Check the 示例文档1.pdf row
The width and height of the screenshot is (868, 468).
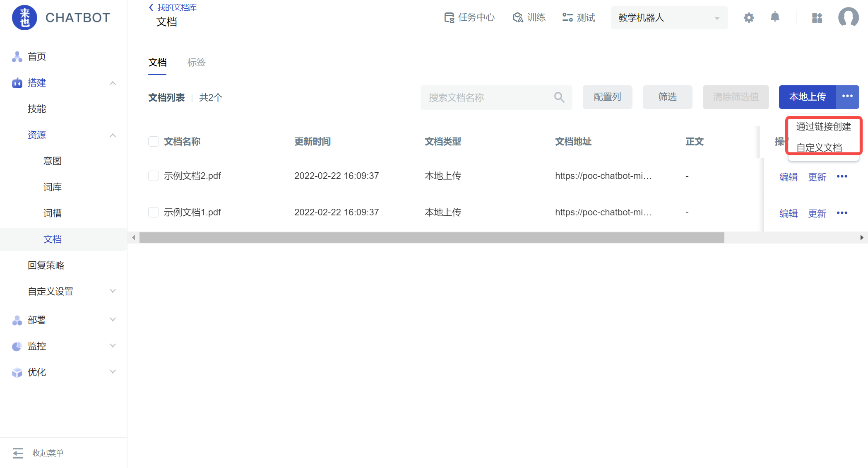point(154,212)
